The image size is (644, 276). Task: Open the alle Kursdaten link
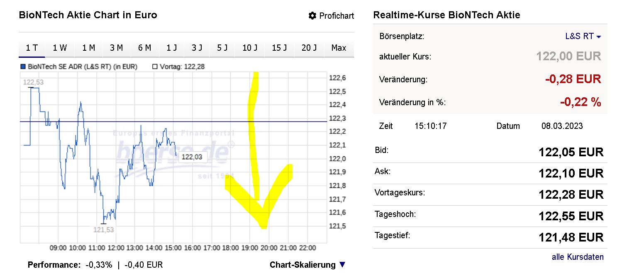click(x=578, y=257)
